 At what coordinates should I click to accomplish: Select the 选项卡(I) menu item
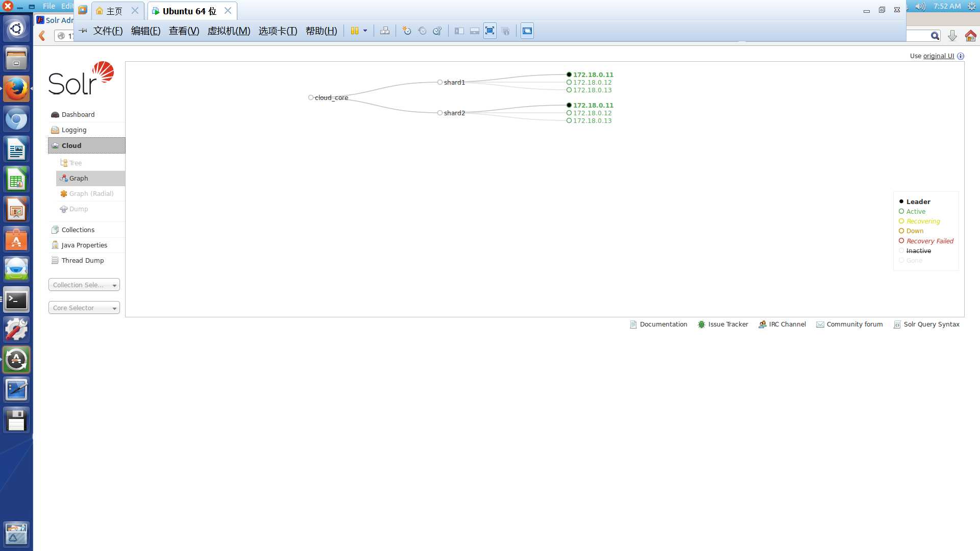coord(277,30)
